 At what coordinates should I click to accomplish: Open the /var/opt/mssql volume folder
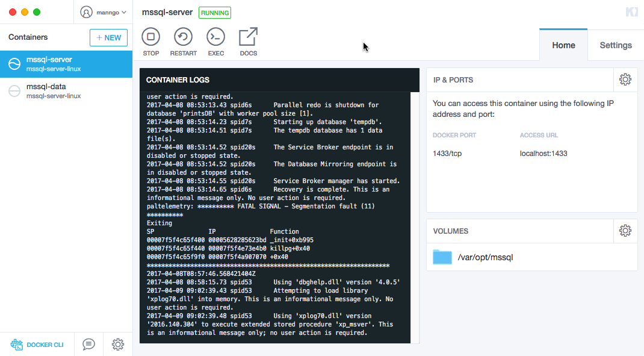coord(442,257)
